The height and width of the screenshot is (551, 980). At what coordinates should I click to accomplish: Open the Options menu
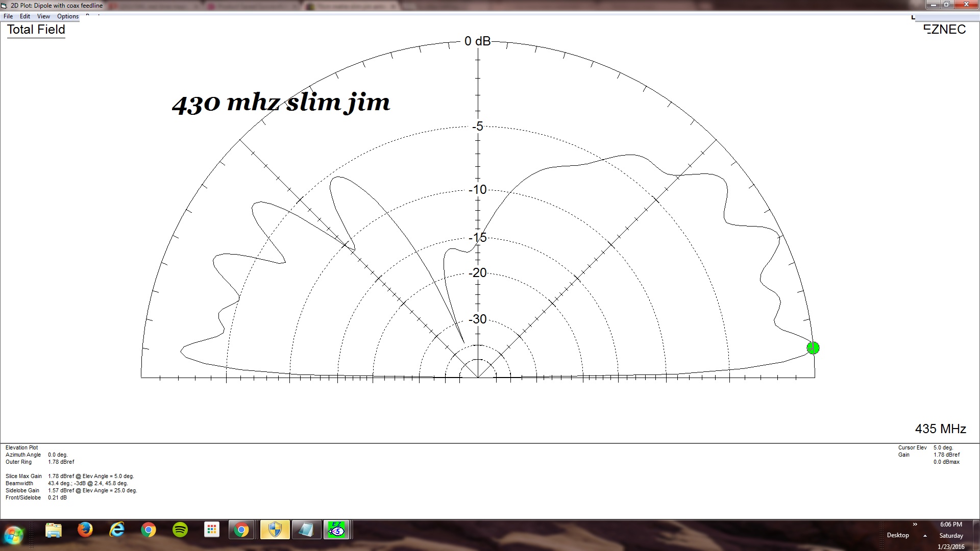[x=68, y=16]
